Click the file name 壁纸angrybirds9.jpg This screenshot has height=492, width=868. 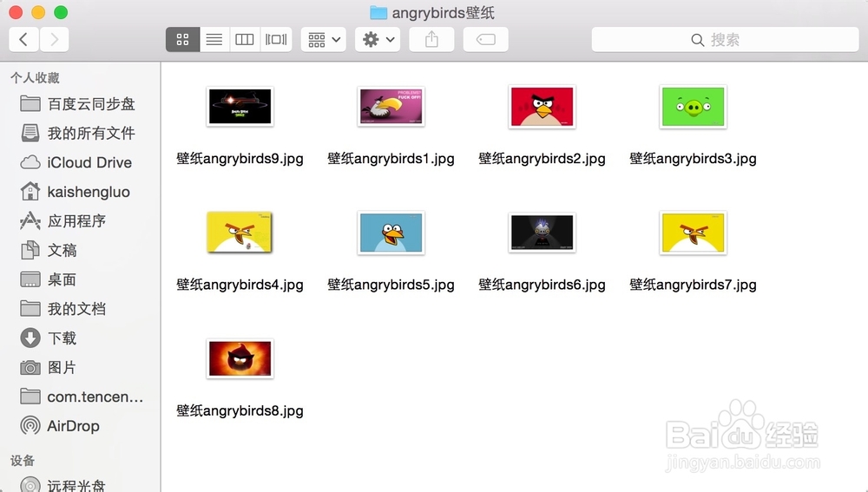tap(240, 159)
